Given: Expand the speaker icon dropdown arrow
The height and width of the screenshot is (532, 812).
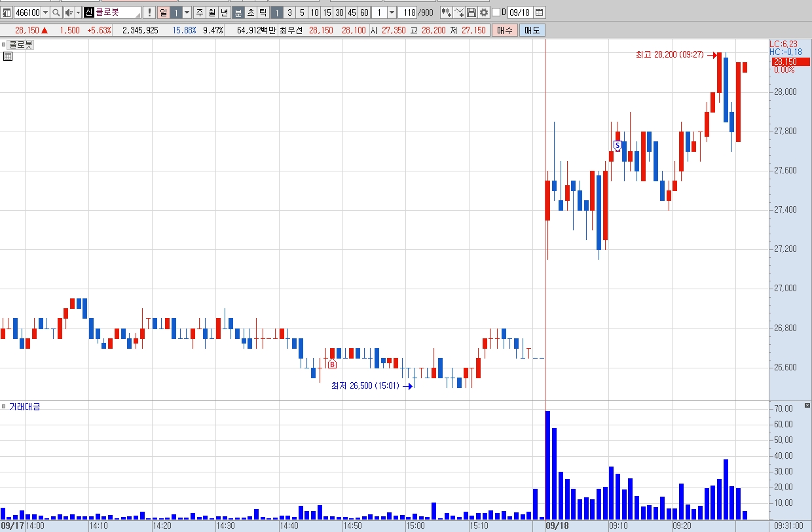Looking at the screenshot, I should (78, 12).
